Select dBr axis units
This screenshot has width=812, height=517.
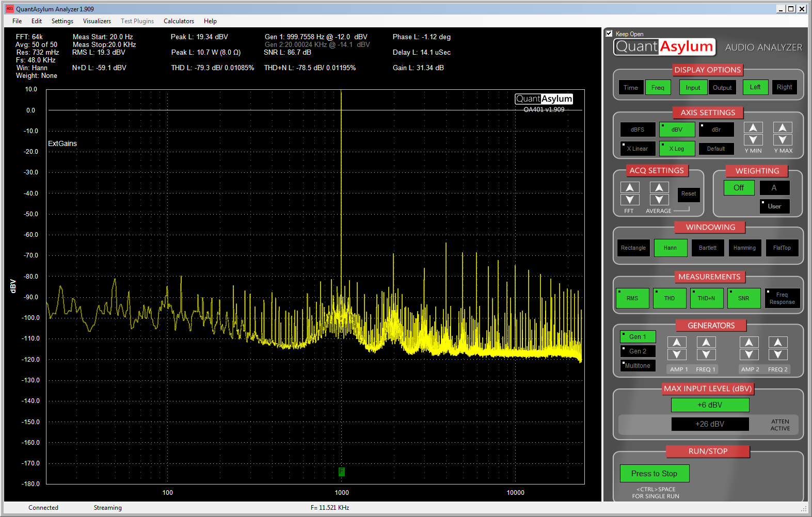pyautogui.click(x=717, y=130)
